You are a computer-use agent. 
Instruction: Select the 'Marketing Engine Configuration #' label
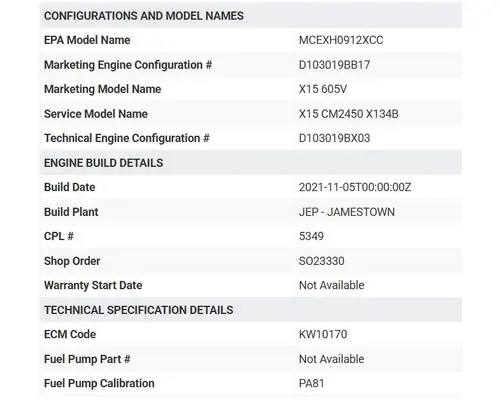pos(128,65)
